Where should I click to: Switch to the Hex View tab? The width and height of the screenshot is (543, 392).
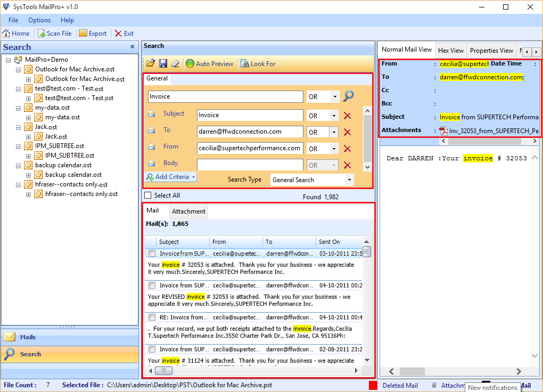tap(450, 50)
